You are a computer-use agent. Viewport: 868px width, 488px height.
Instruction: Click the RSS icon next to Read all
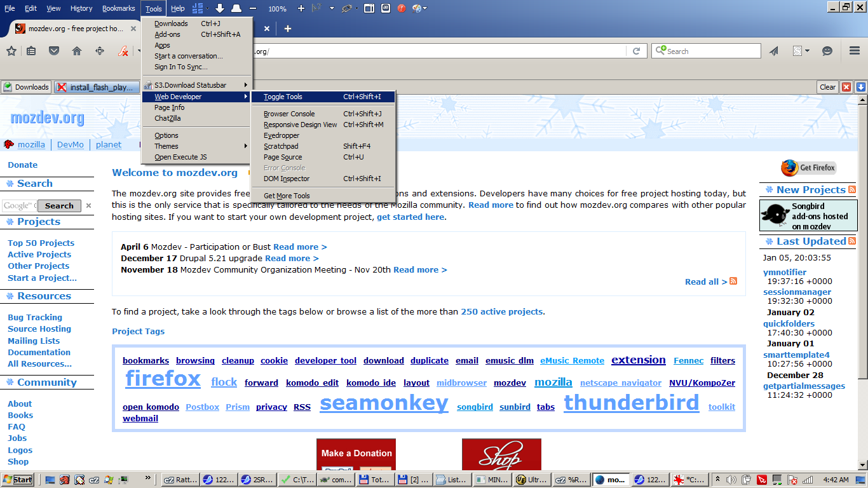pyautogui.click(x=733, y=281)
